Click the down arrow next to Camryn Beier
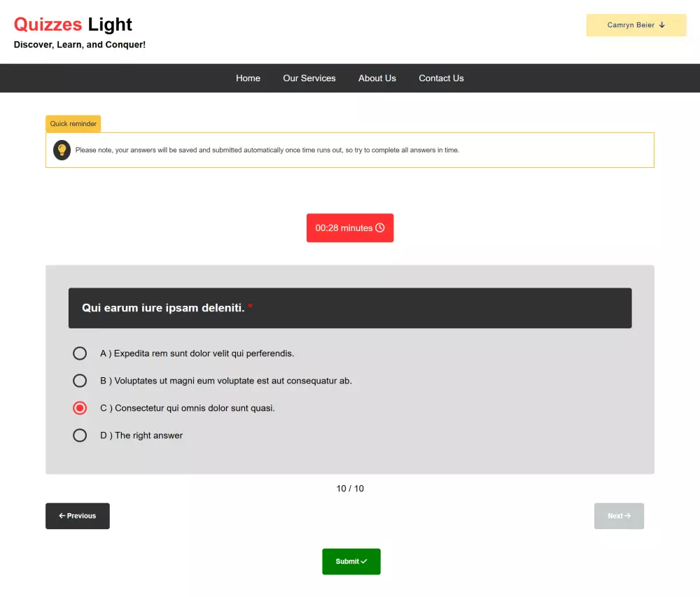700x597 pixels. (662, 25)
